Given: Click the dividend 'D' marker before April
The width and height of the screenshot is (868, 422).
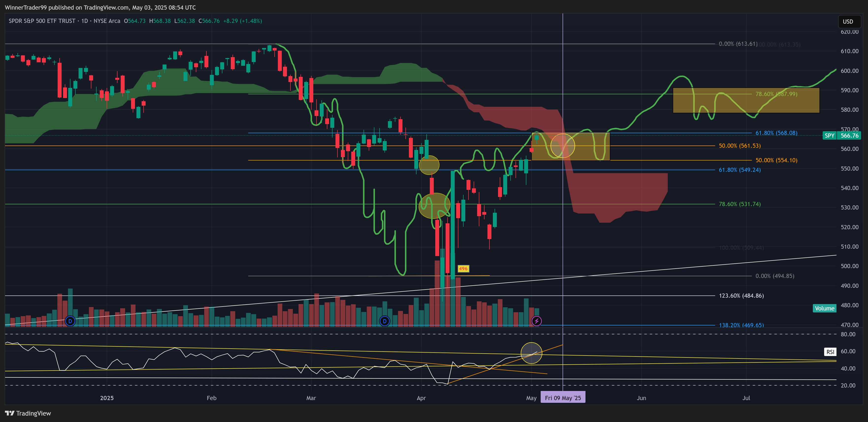Looking at the screenshot, I should [x=384, y=321].
